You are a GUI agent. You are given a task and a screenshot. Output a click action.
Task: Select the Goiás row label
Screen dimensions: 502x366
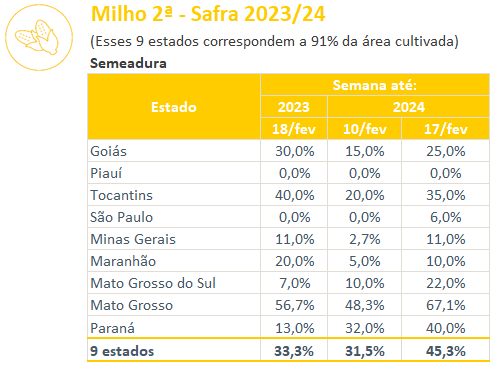click(109, 151)
